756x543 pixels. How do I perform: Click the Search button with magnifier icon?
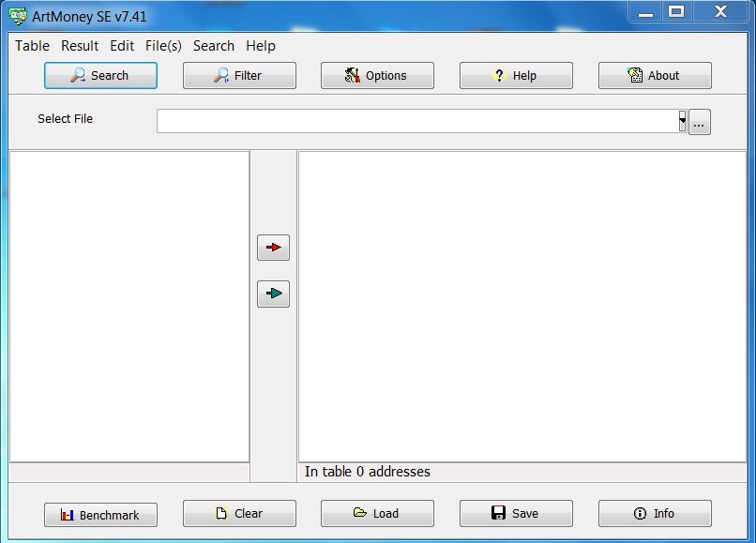100,75
